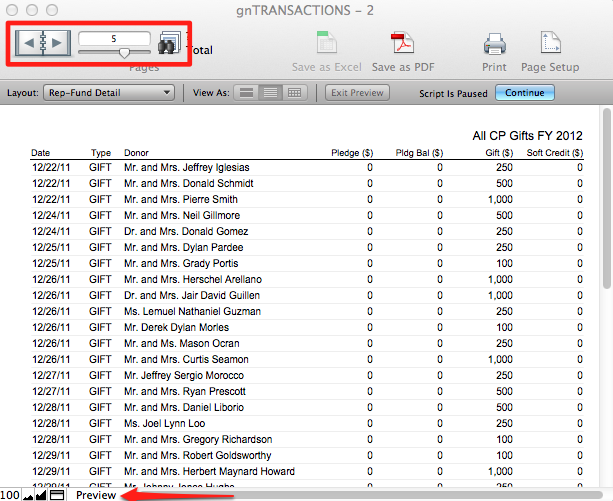This screenshot has height=501, width=613.
Task: Click the zoom level 100 field
Action: click(10, 495)
